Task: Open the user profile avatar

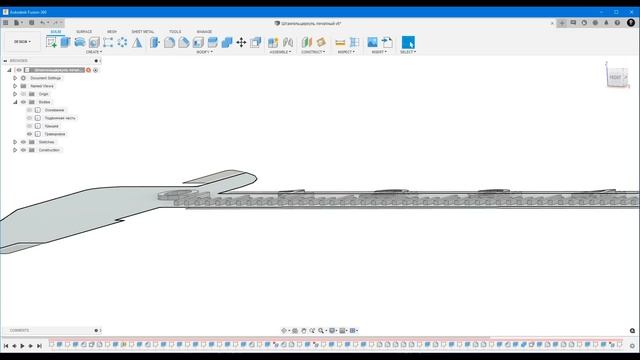Action: (x=631, y=23)
